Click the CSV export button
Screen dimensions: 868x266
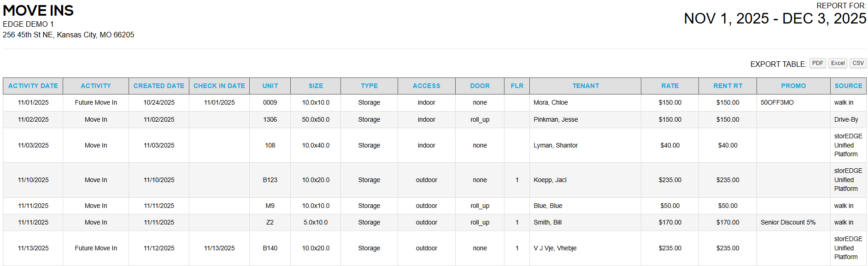pyautogui.click(x=857, y=64)
